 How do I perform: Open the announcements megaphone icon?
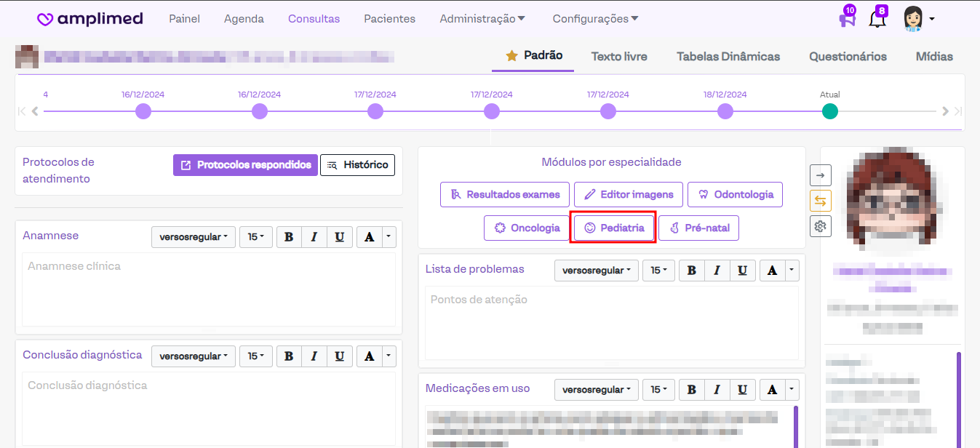846,20
